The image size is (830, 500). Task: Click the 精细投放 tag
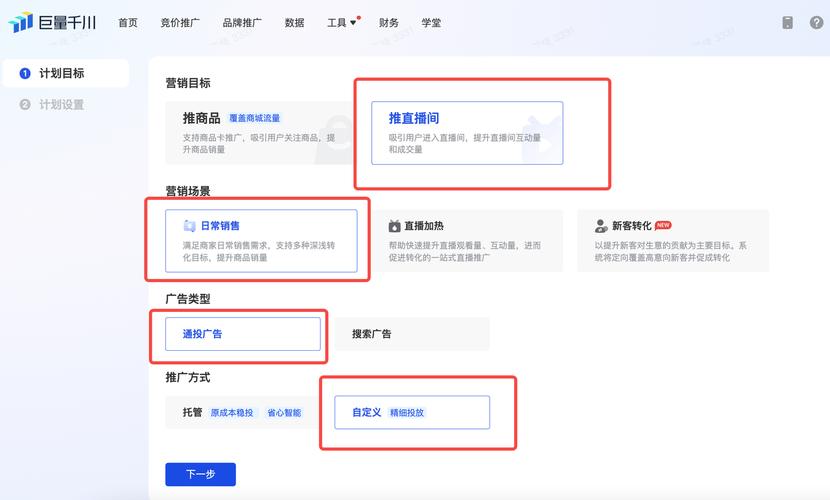(407, 413)
